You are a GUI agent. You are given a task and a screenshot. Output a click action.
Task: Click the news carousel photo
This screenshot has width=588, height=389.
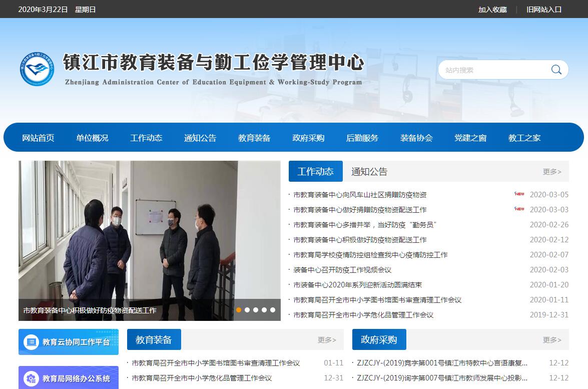[149, 230]
